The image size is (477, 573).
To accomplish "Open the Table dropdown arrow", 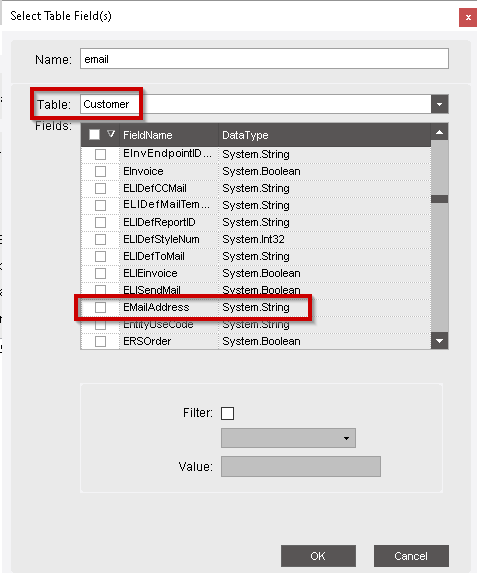I will (439, 105).
